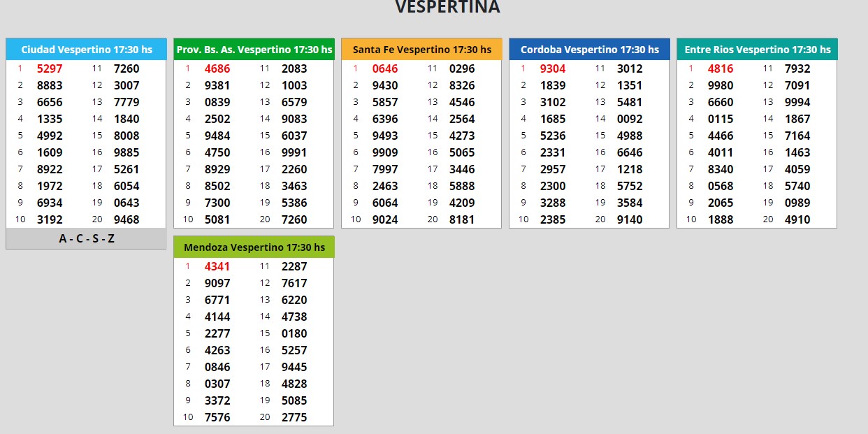Viewport: 868px width, 434px height.
Task: Select the Prov. Bs. As. Vespertino header
Action: (254, 50)
